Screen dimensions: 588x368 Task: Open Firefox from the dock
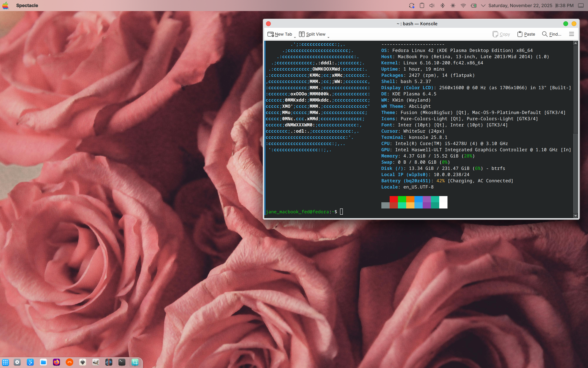[x=56, y=362]
